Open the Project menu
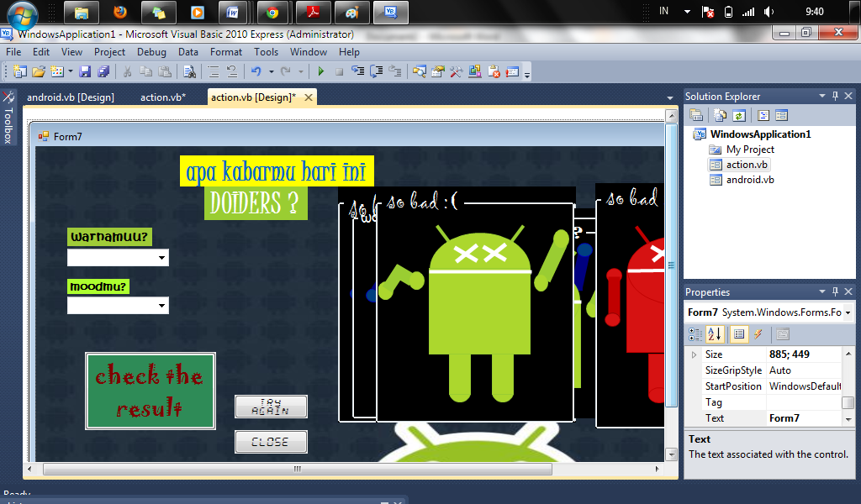Viewport: 861px width, 504px height. tap(109, 51)
